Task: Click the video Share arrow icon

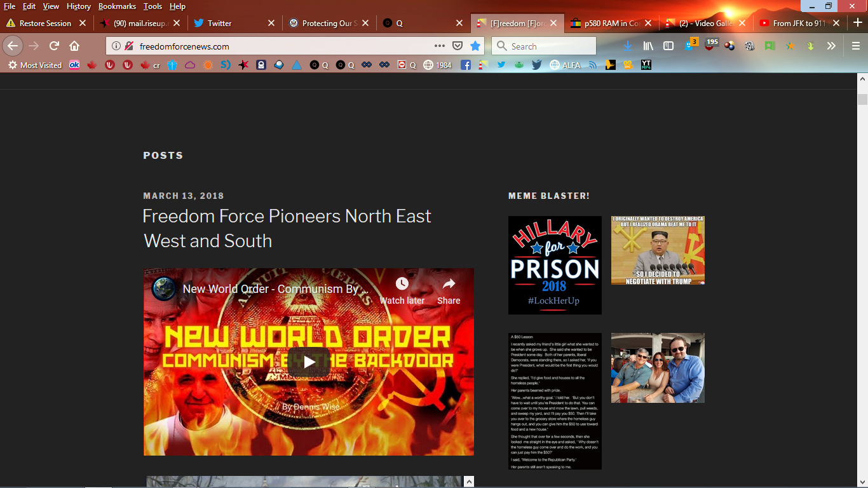Action: [x=449, y=284]
